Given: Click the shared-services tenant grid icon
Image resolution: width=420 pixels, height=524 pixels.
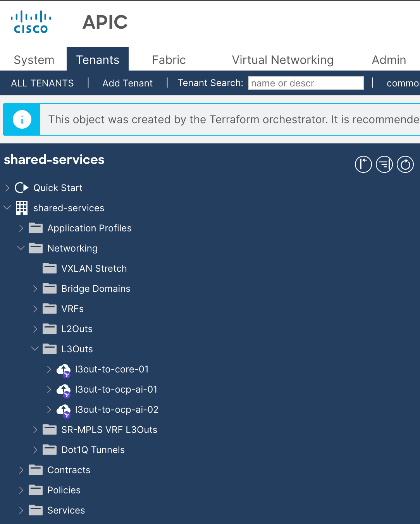Looking at the screenshot, I should tap(22, 208).
